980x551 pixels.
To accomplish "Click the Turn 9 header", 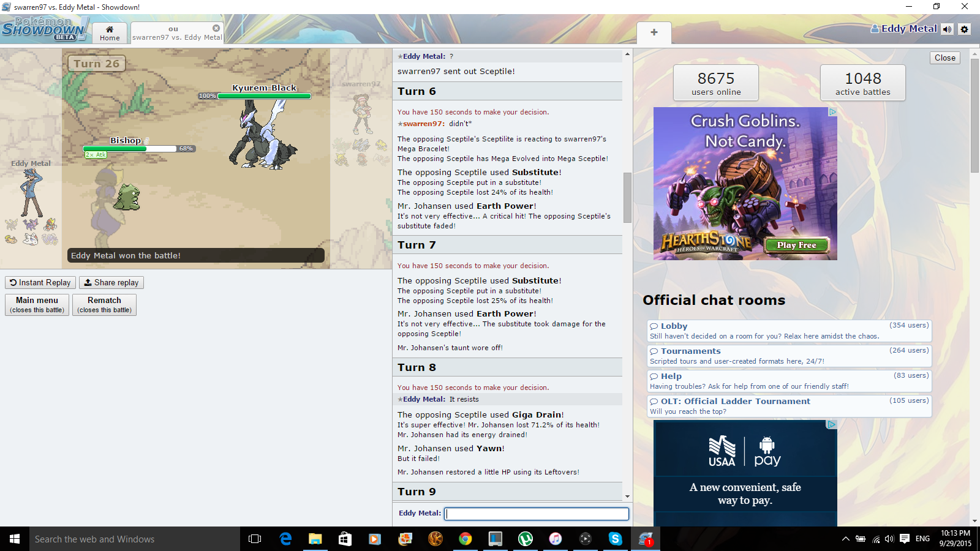I will [507, 492].
